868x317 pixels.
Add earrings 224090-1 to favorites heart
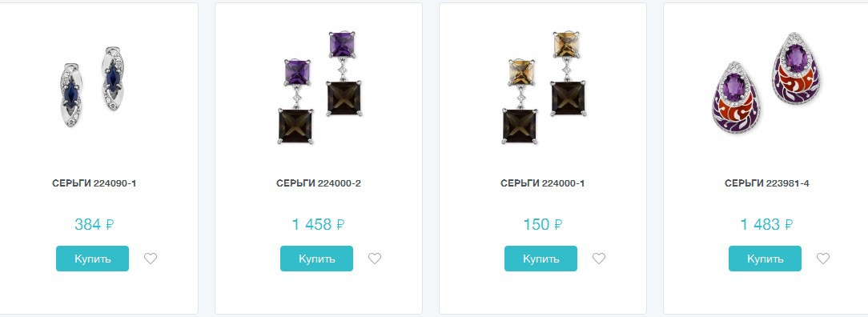click(x=151, y=259)
